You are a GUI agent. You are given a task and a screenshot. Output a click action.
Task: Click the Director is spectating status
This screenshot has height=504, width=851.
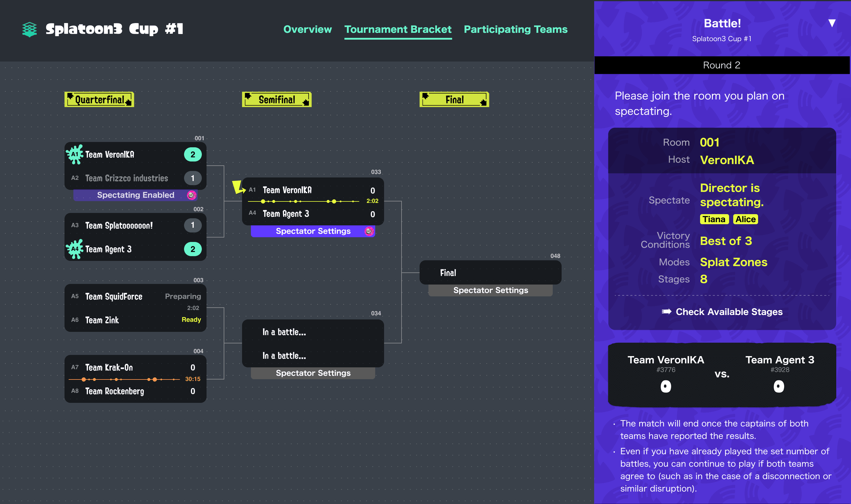pyautogui.click(x=731, y=195)
